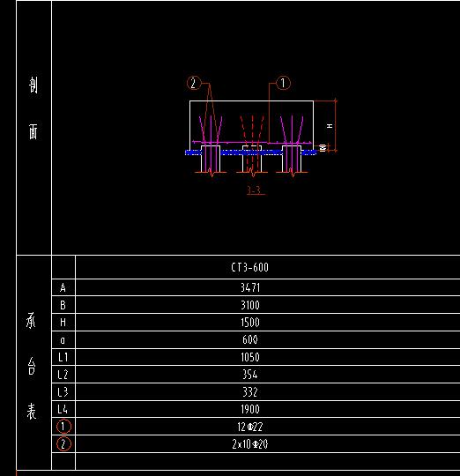
Task: Click circled number 2 in table
Action: coord(63,444)
